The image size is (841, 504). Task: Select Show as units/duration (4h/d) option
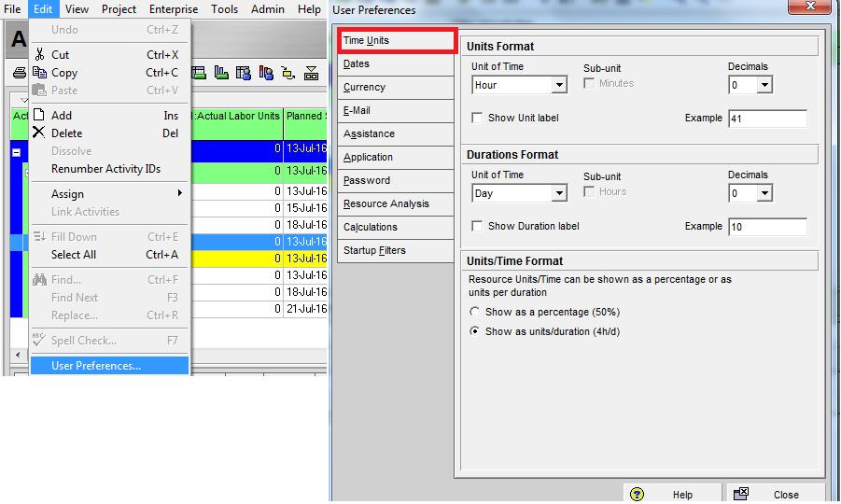475,331
